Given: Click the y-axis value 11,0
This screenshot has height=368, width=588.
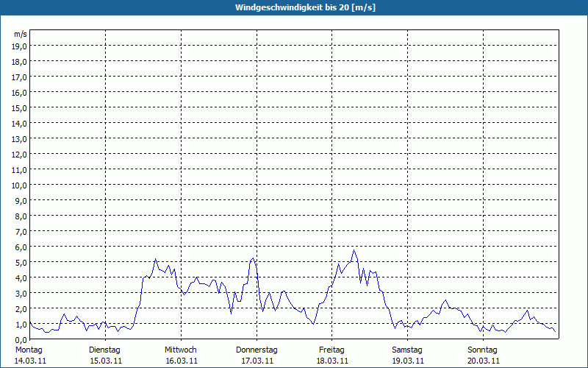Looking at the screenshot, I should pyautogui.click(x=19, y=170).
